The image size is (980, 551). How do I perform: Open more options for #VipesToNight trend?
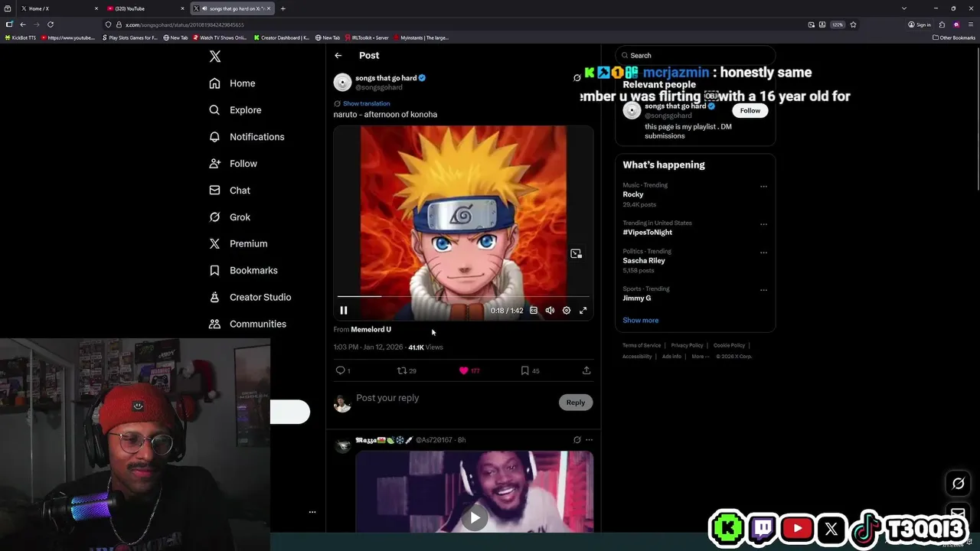(763, 224)
